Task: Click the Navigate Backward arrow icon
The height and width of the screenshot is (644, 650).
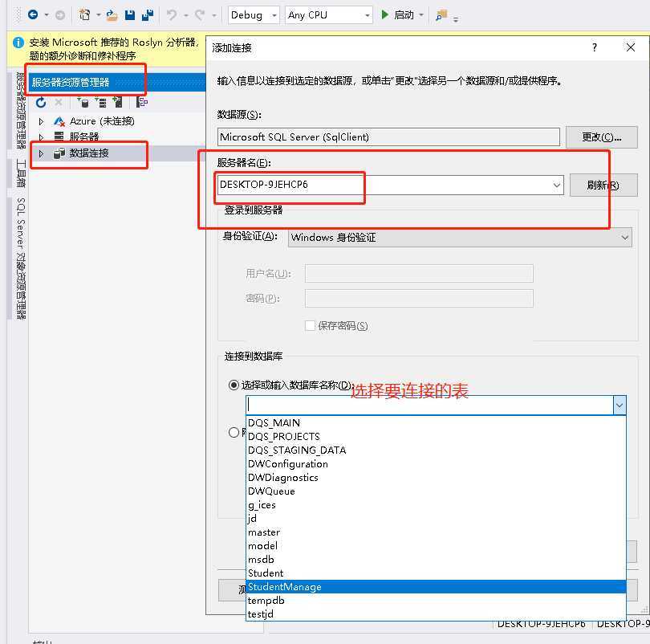Action: [33, 15]
